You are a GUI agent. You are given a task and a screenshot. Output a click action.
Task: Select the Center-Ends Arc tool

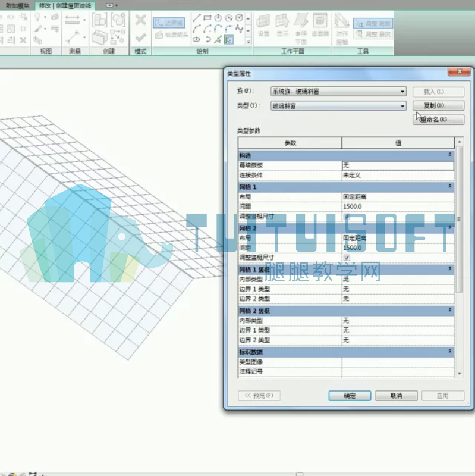tap(207, 29)
